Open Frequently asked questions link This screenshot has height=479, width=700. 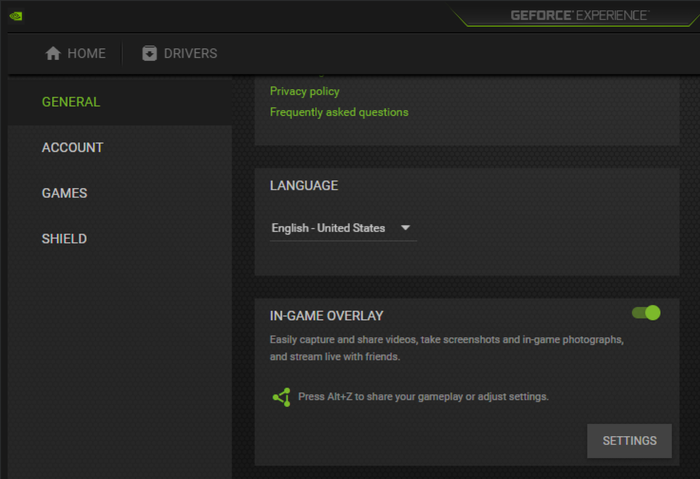point(339,112)
